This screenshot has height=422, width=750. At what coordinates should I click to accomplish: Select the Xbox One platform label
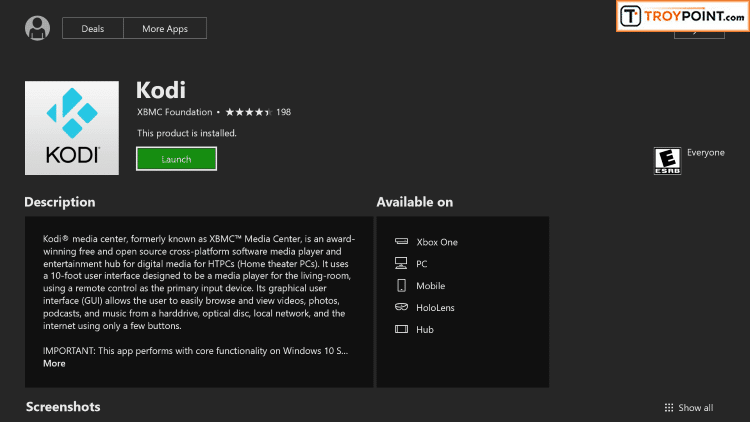[437, 242]
